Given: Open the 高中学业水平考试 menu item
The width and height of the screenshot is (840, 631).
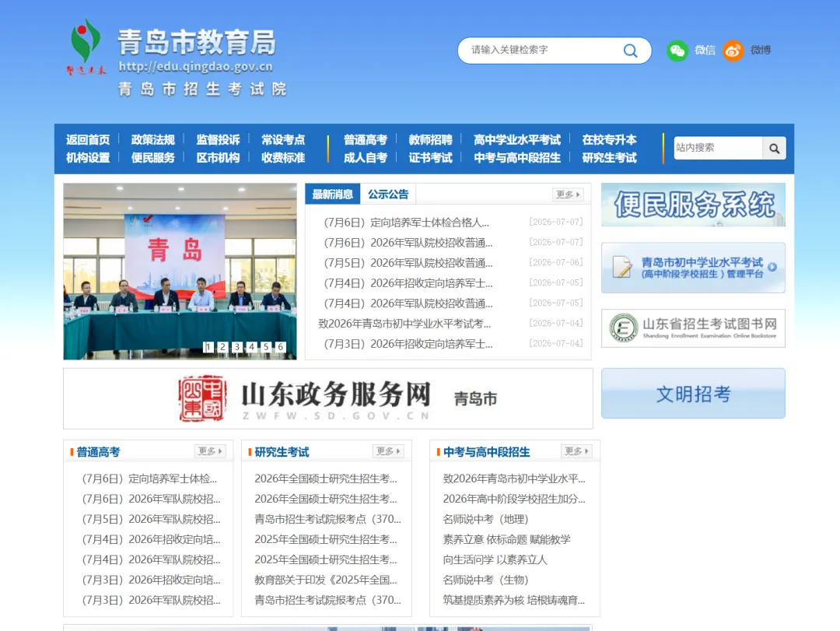Looking at the screenshot, I should pyautogui.click(x=517, y=140).
